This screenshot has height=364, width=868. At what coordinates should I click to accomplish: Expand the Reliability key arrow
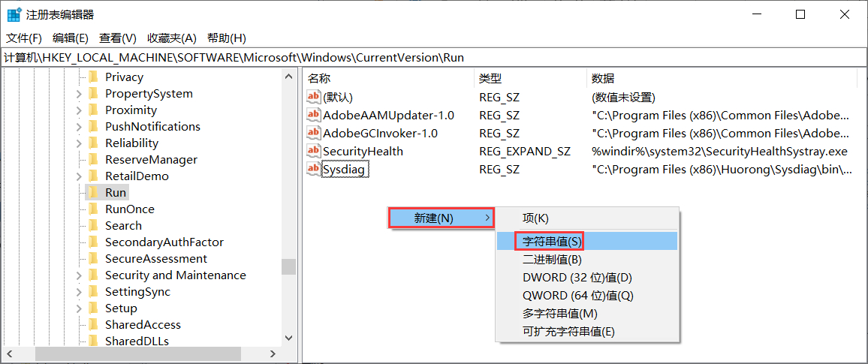point(79,143)
